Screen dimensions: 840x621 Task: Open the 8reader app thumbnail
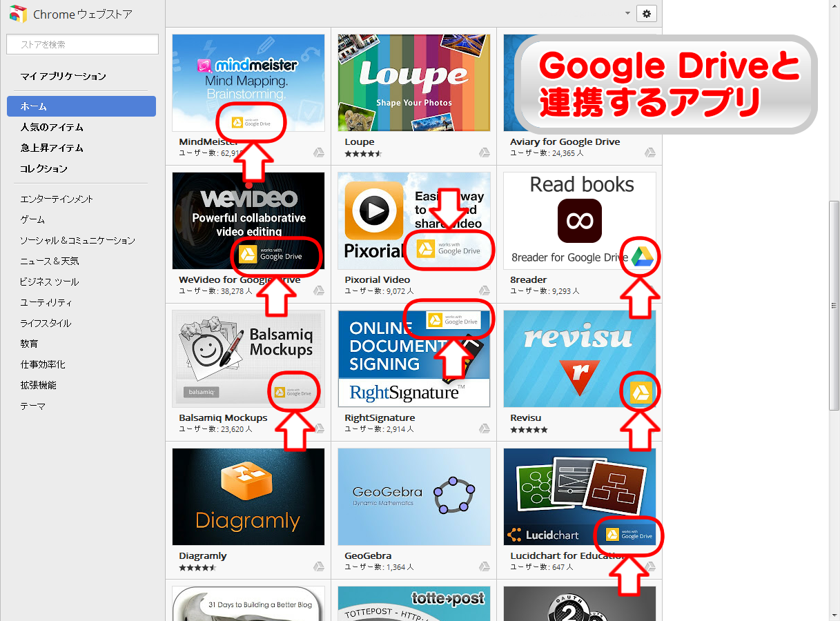(x=580, y=221)
